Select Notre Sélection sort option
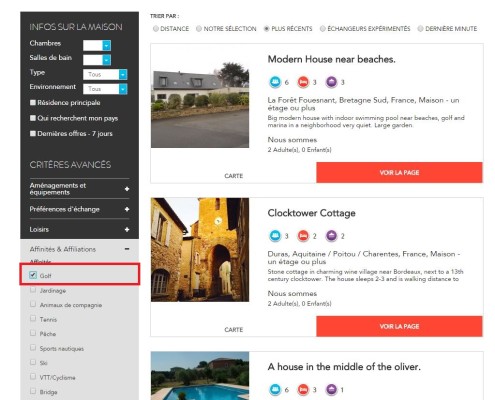Image resolution: width=495 pixels, height=400 pixels. pos(199,29)
